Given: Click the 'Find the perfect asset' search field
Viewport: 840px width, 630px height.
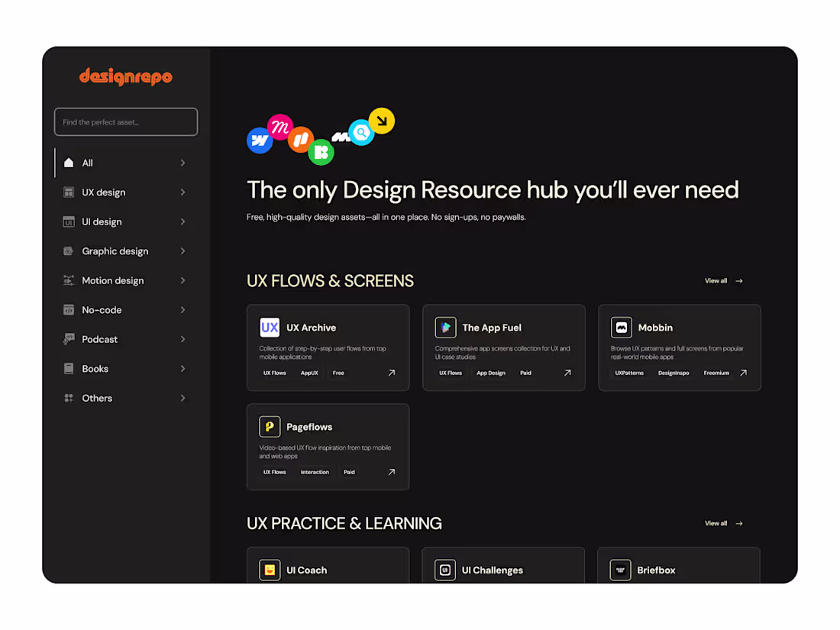Looking at the screenshot, I should [x=126, y=122].
